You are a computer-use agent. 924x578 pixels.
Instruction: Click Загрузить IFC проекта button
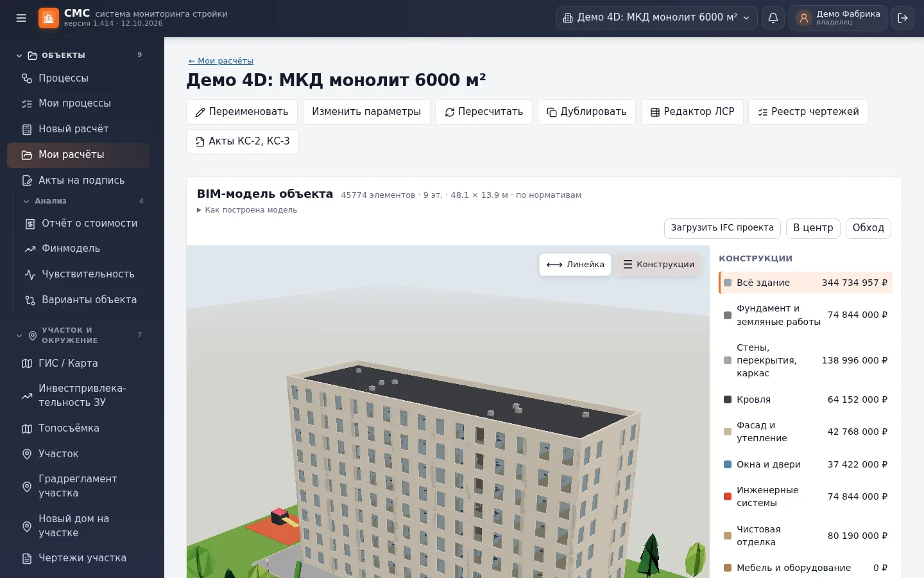point(723,228)
